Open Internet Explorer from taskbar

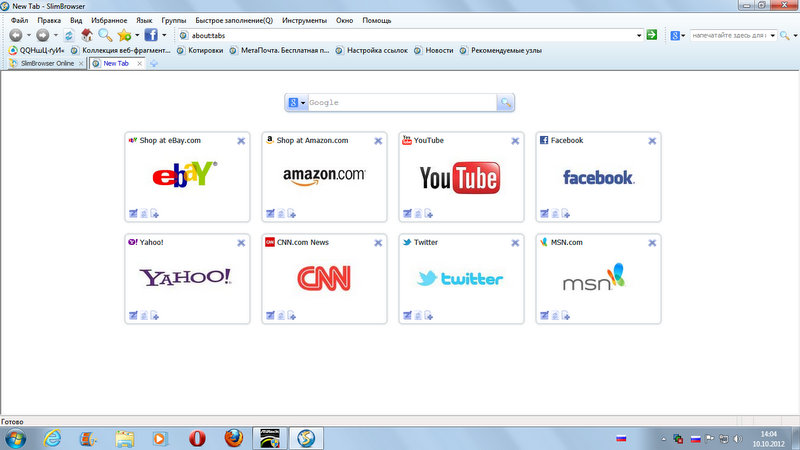coord(53,438)
